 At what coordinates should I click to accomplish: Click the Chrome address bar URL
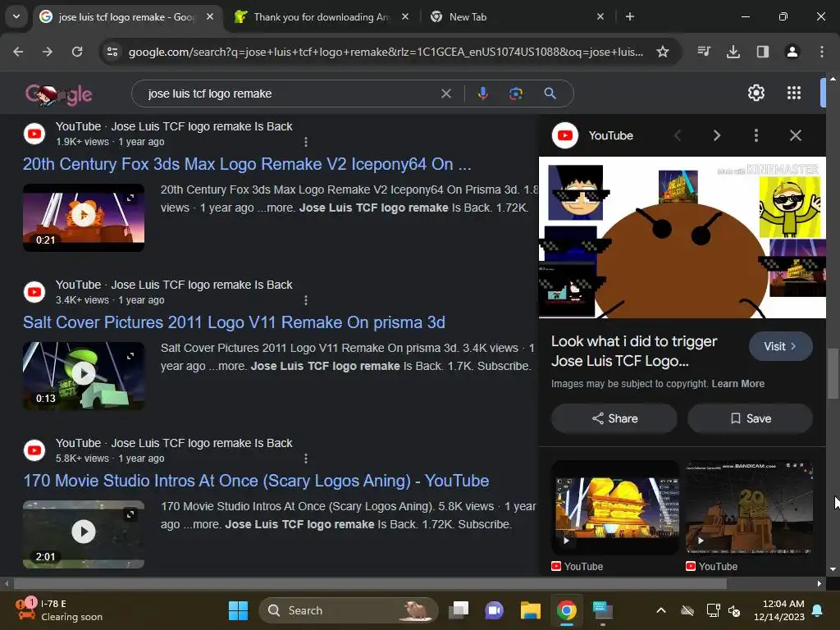386,52
